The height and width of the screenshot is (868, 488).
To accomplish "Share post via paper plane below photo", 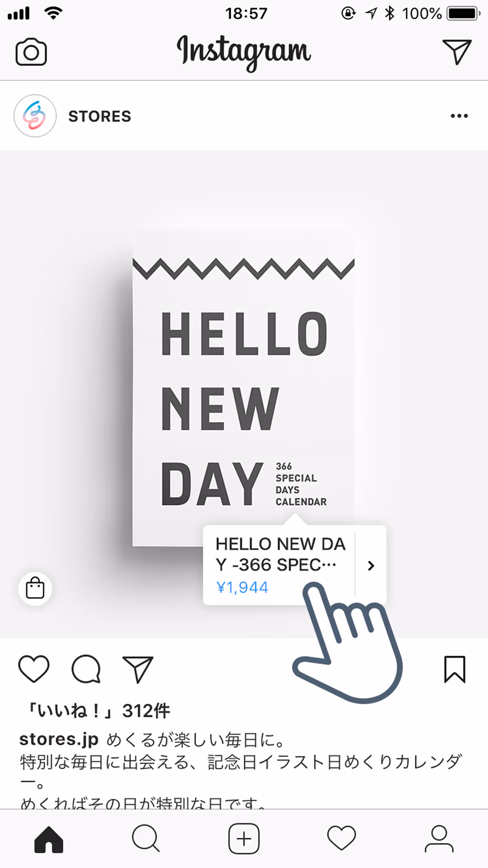I will tap(138, 669).
